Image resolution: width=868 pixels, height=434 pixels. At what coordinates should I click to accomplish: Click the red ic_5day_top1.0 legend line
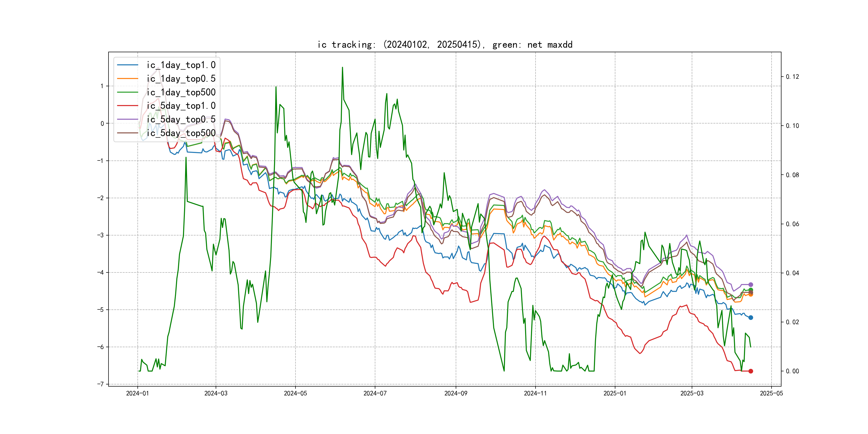point(127,106)
